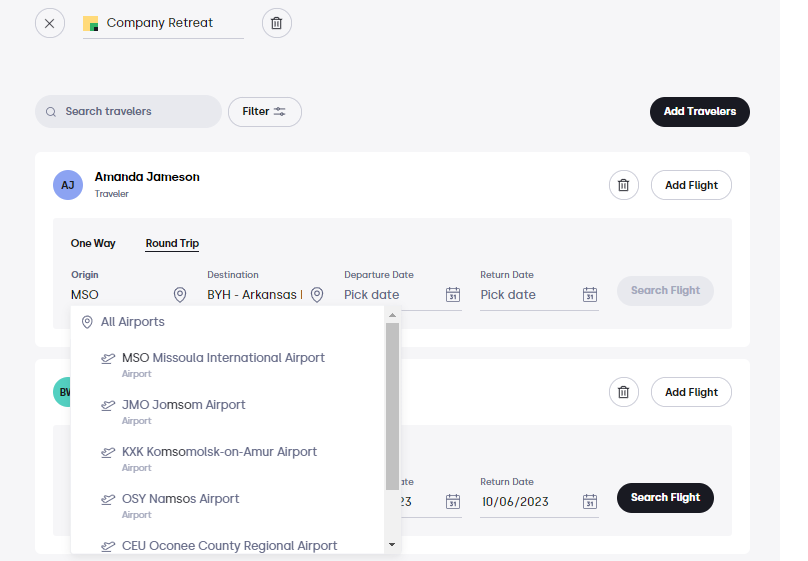The width and height of the screenshot is (808, 561).
Task: Click second traveler's Departure Date calendar icon
Action: tap(453, 502)
